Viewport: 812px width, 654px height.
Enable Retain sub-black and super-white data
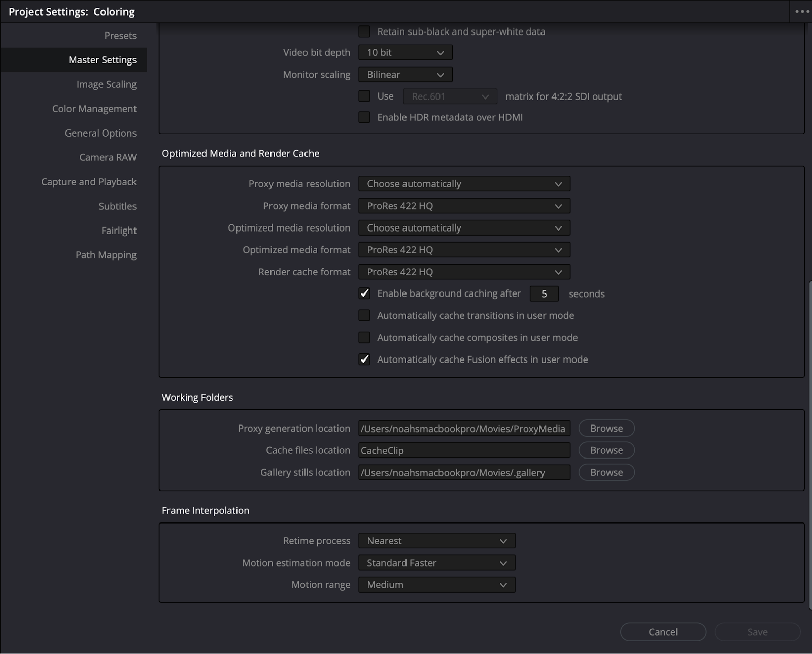pos(364,31)
